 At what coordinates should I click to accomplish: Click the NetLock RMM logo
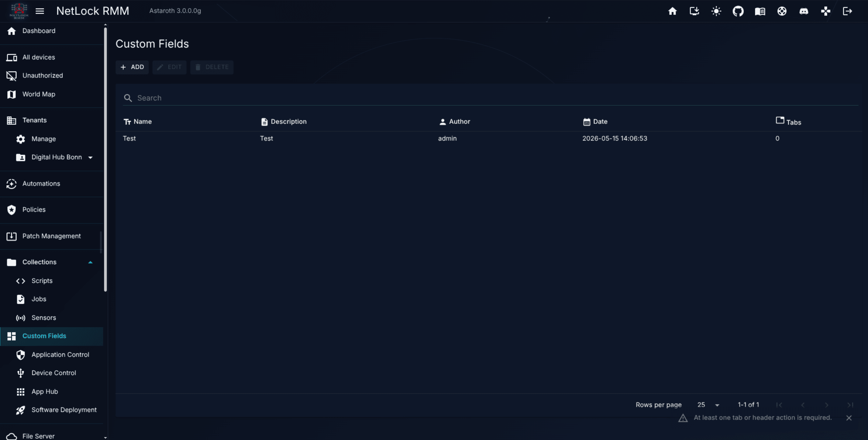(x=19, y=11)
